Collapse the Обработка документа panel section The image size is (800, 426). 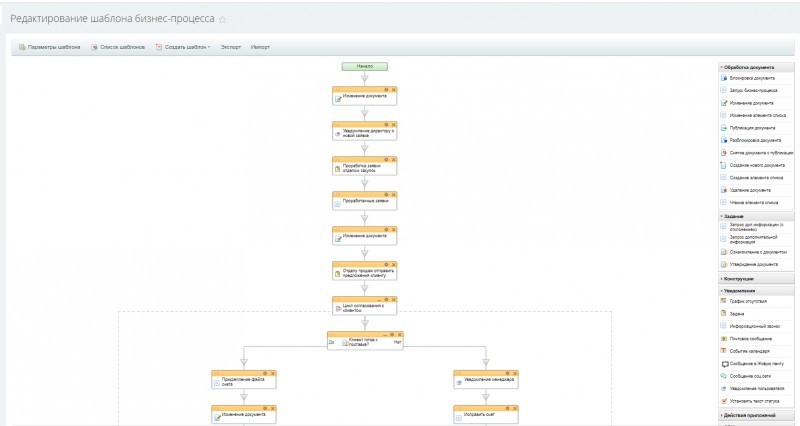point(756,67)
